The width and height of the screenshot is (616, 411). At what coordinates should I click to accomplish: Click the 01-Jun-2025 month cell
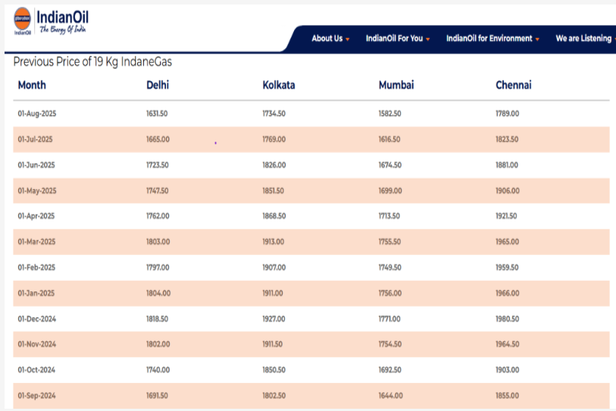[36, 165]
